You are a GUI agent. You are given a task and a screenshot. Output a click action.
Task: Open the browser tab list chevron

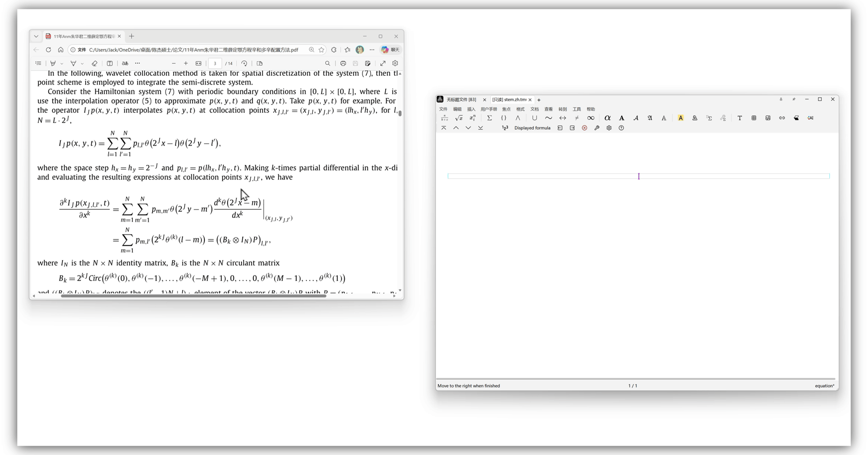36,37
